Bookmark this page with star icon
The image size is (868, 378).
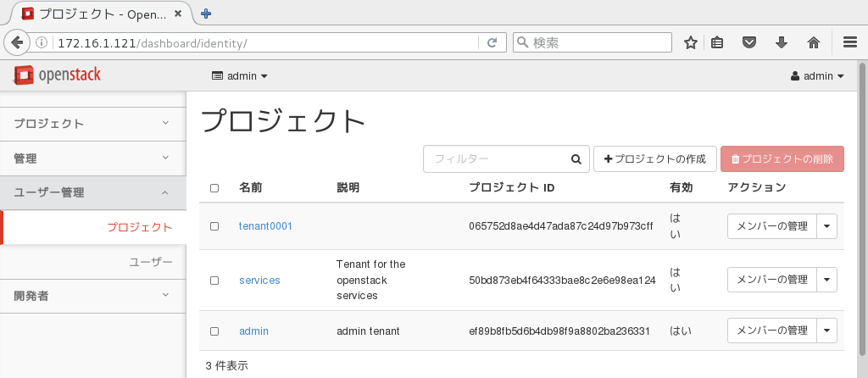coord(691,42)
